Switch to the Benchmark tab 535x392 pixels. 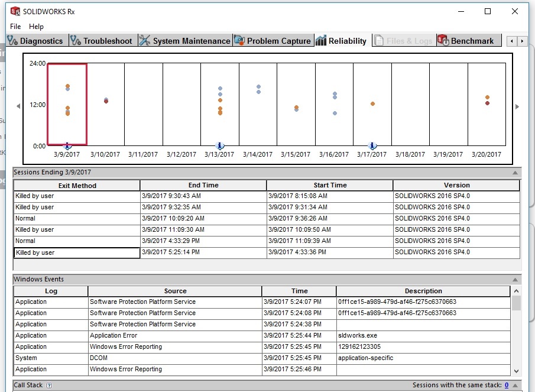(469, 41)
